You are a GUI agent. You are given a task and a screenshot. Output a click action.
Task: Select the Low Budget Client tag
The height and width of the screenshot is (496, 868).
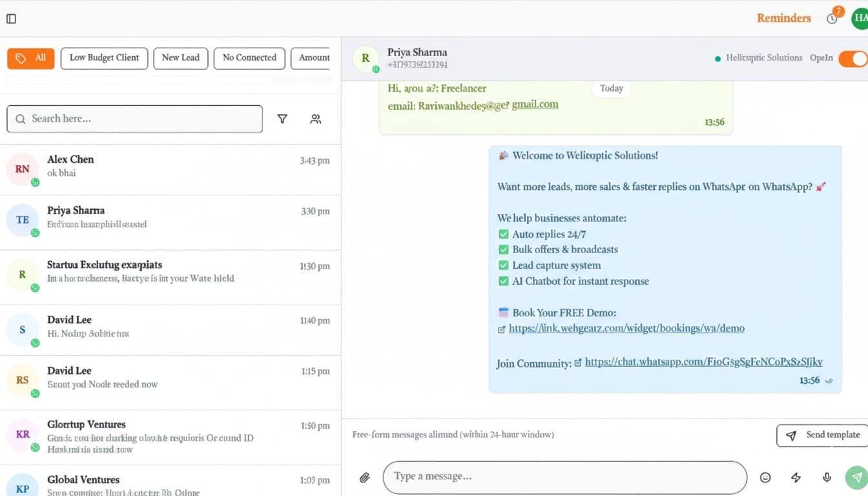(104, 58)
